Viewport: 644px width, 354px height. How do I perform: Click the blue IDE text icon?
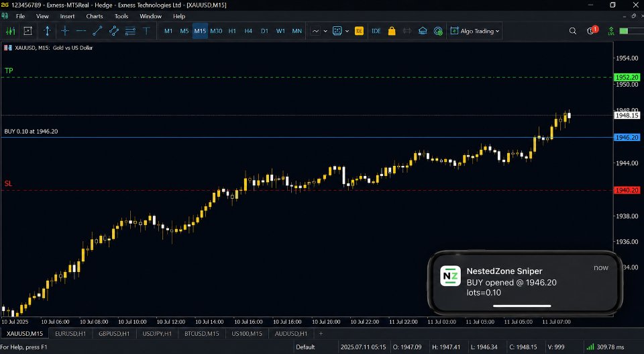[376, 31]
